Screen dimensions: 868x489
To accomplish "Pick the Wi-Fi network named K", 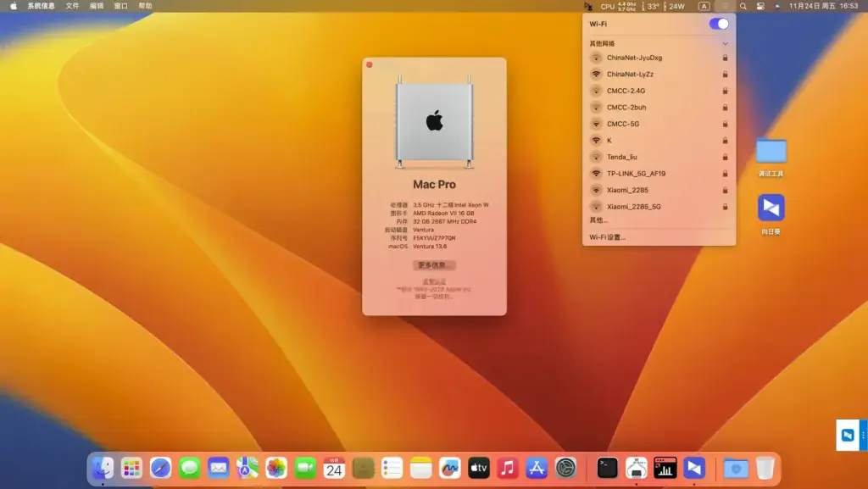I will (x=659, y=141).
